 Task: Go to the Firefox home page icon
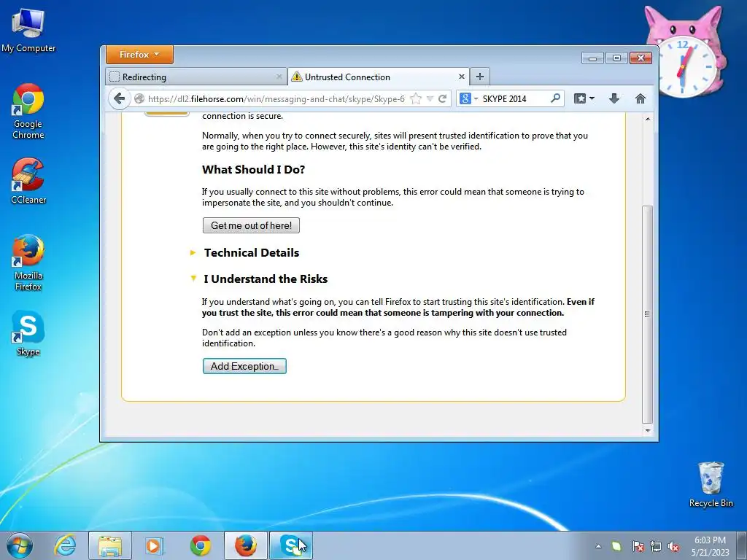tap(640, 98)
